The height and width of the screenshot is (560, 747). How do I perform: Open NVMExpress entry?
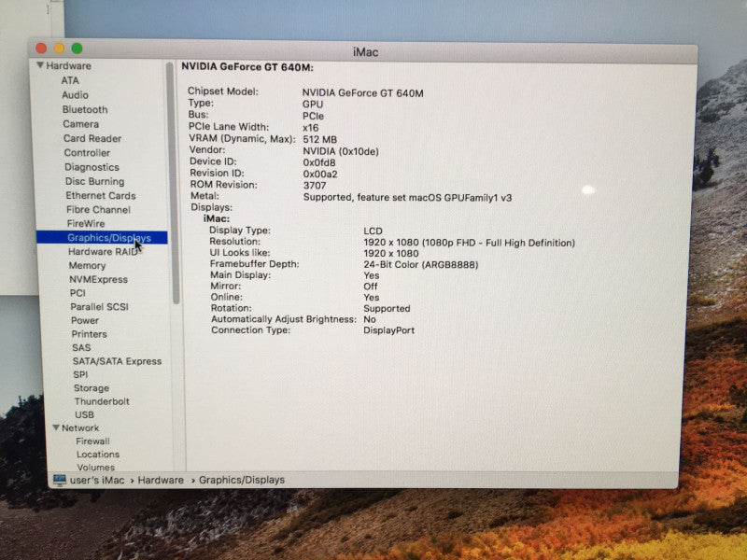99,279
